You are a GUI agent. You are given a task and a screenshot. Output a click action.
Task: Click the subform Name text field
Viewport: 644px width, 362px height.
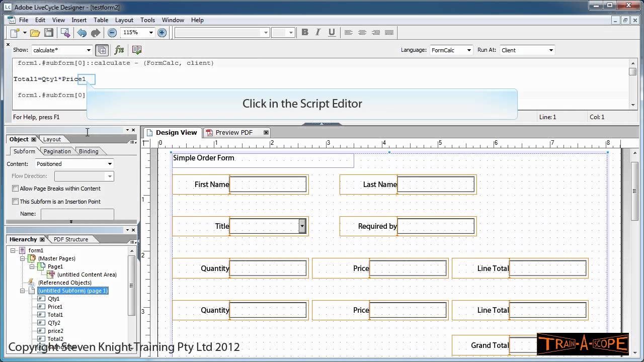tap(77, 214)
